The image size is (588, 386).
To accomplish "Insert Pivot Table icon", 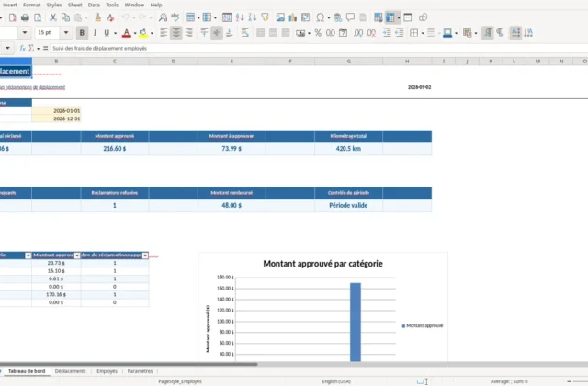I will point(306,17).
